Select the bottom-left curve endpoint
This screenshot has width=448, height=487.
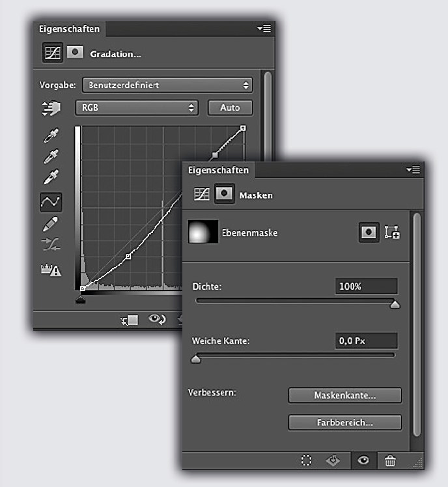coord(83,288)
